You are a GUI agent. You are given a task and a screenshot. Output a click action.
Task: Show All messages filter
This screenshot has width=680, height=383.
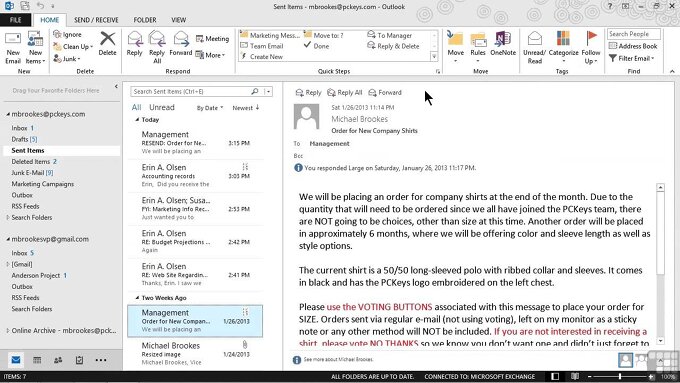[136, 107]
